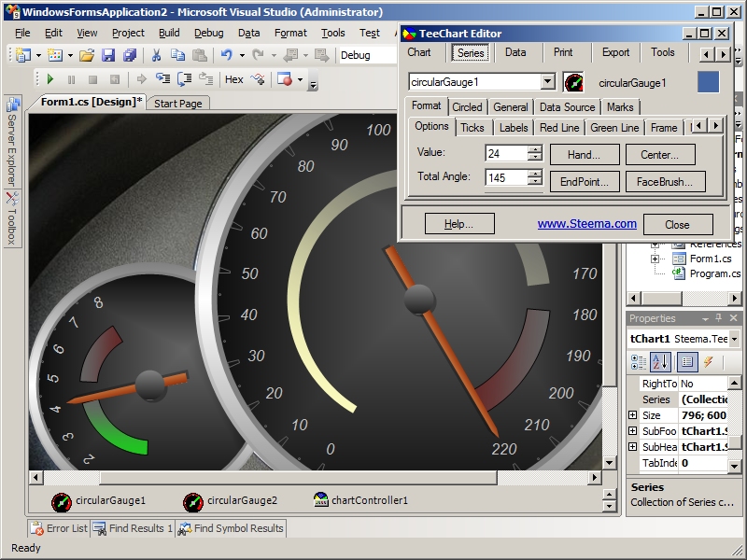Viewport: 747px width, 560px height.
Task: Open the series selector combo box in TeeChart Editor
Action: tap(548, 82)
